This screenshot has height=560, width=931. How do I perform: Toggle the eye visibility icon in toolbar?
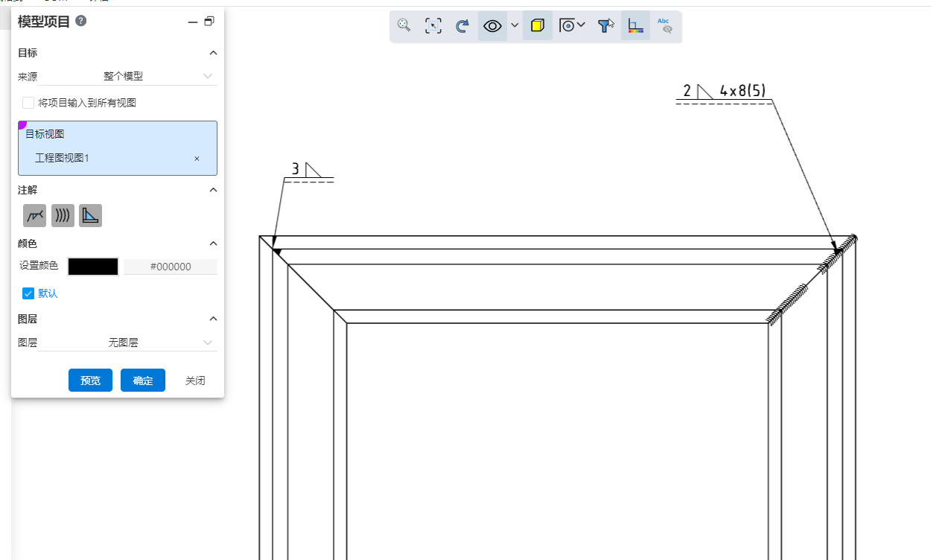[x=492, y=25]
